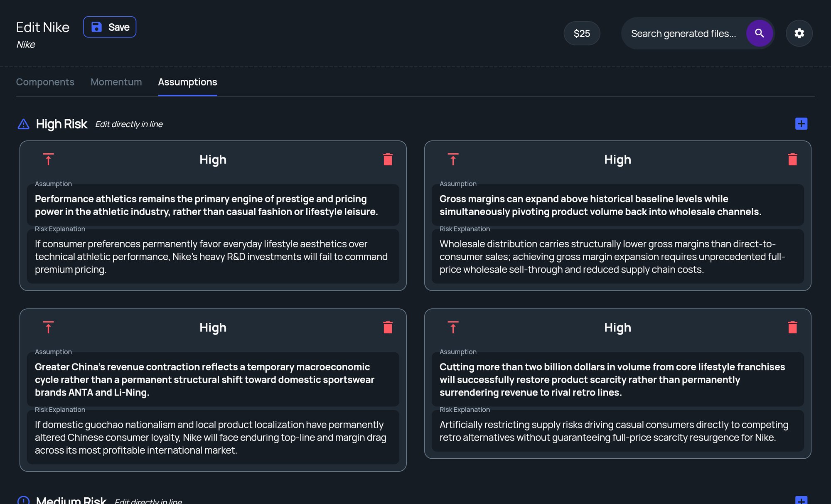
Task: Click the purple search icon
Action: click(x=760, y=33)
